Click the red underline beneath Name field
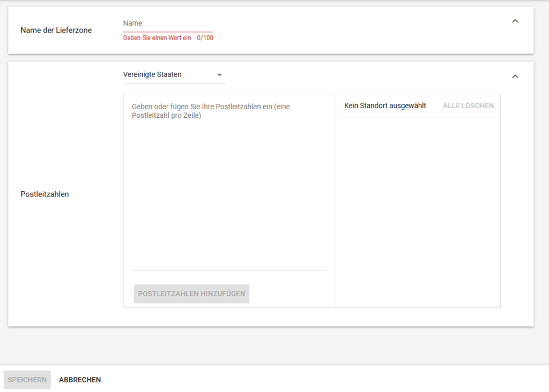Viewport: 549px width, 392px height. (x=168, y=32)
